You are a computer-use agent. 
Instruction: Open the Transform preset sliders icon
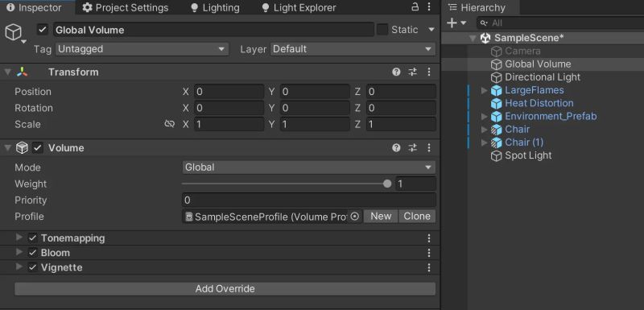click(412, 72)
